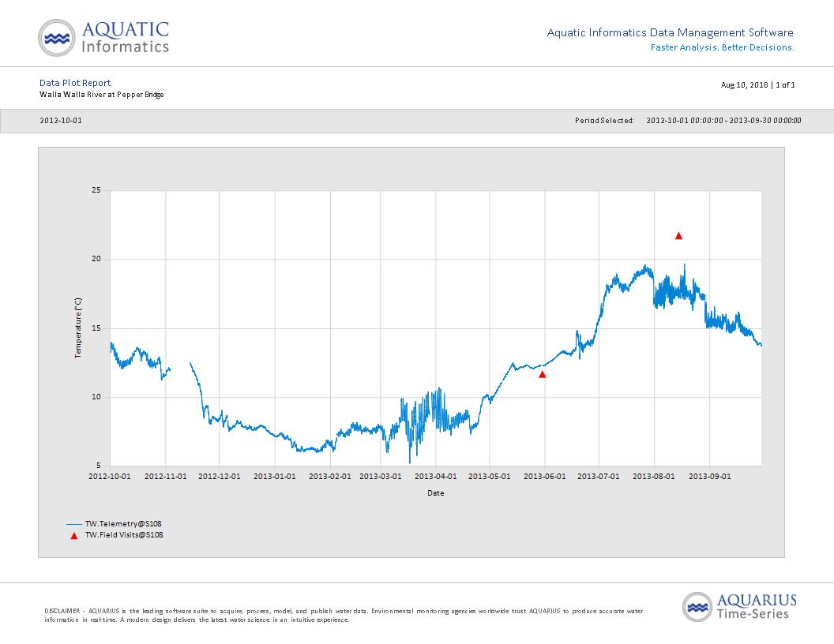Click the AQUATIC Informatics wordmark text

126,37
